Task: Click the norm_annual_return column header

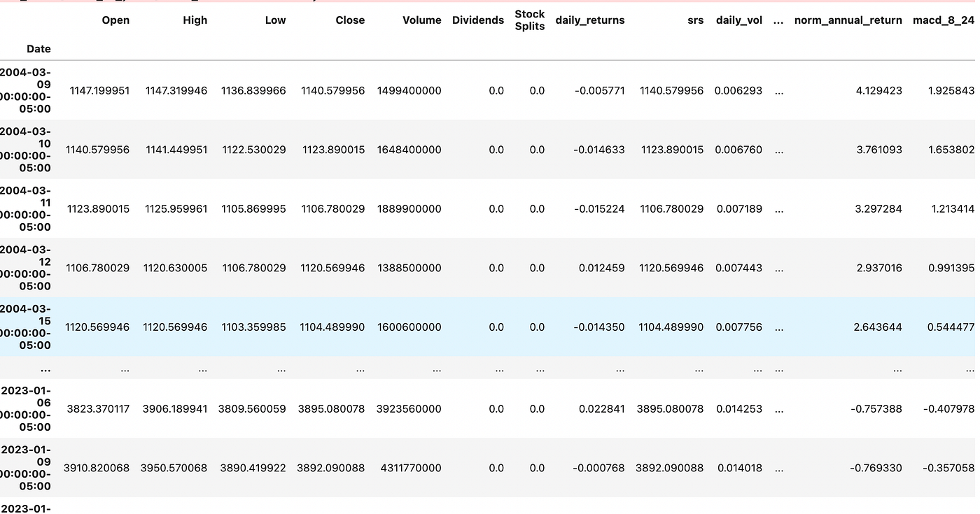Action: 848,20
